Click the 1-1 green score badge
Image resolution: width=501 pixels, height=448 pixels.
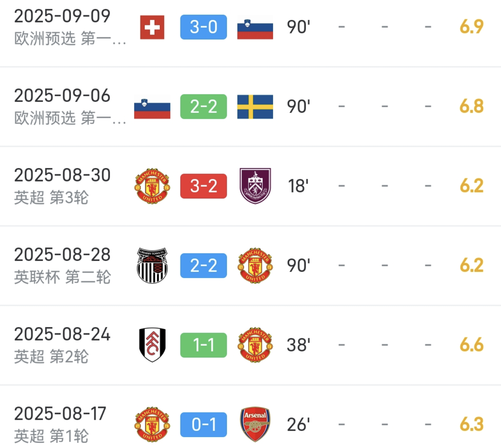[x=203, y=345]
